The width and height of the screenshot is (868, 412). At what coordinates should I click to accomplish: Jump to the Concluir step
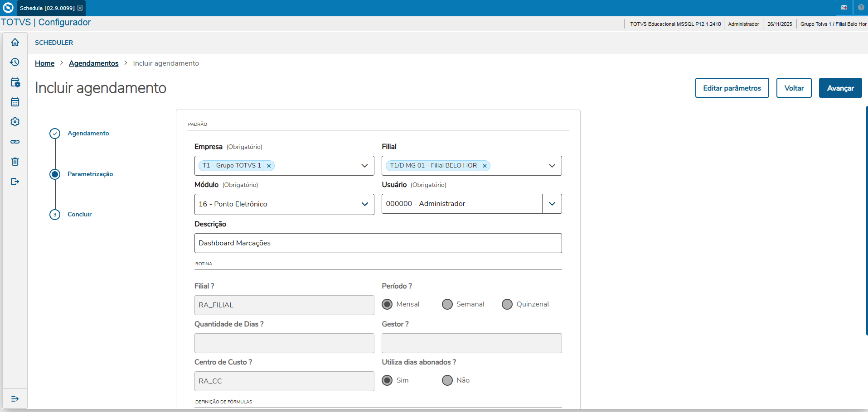79,214
